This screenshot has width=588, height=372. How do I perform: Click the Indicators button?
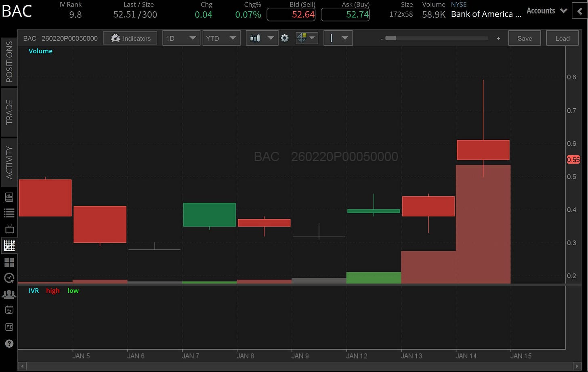[130, 38]
